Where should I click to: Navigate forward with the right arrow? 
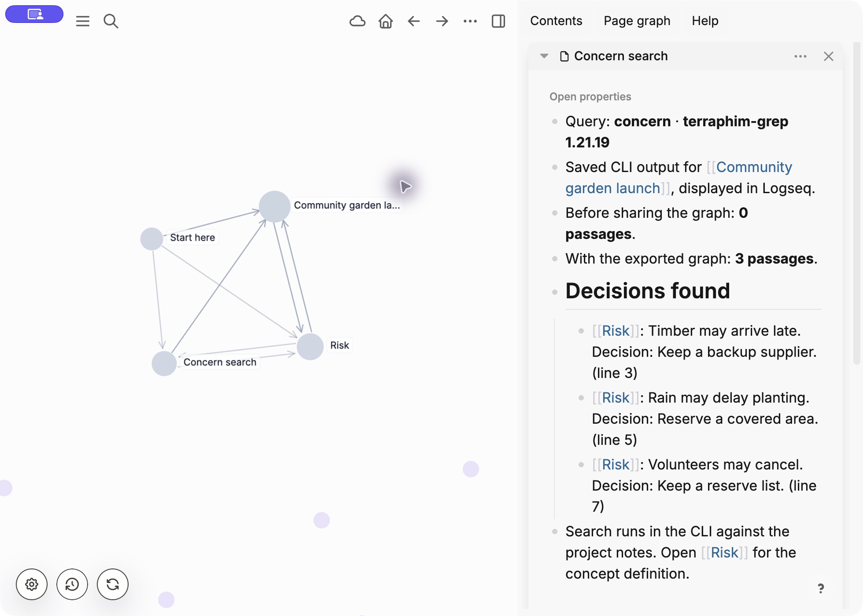point(442,21)
